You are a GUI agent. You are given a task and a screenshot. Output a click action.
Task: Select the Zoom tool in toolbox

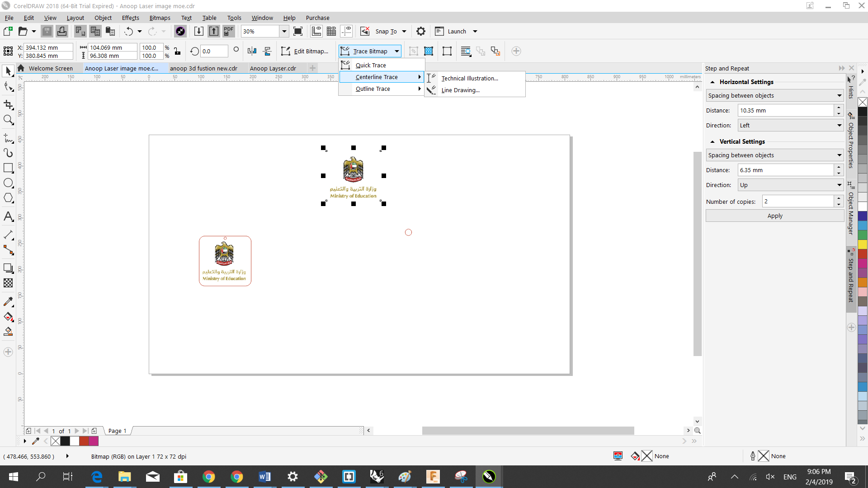(x=8, y=120)
